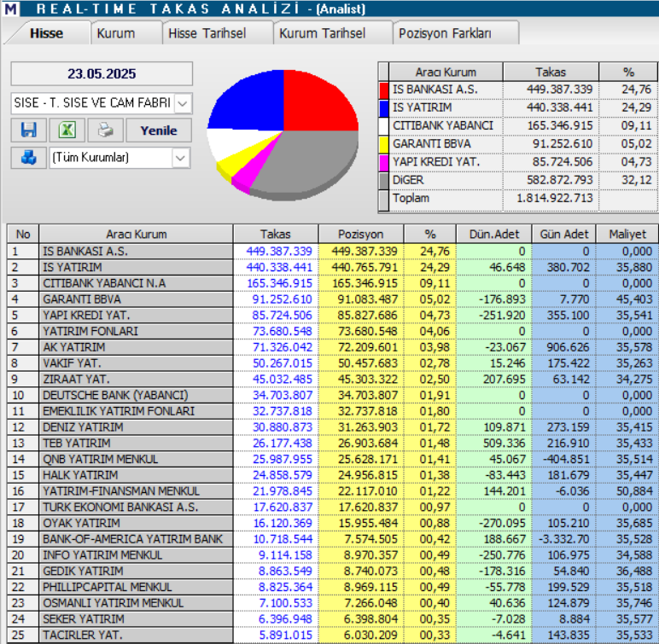The height and width of the screenshot is (644, 659).
Task: Click the 23.05.2025 date field
Action: tap(102, 74)
